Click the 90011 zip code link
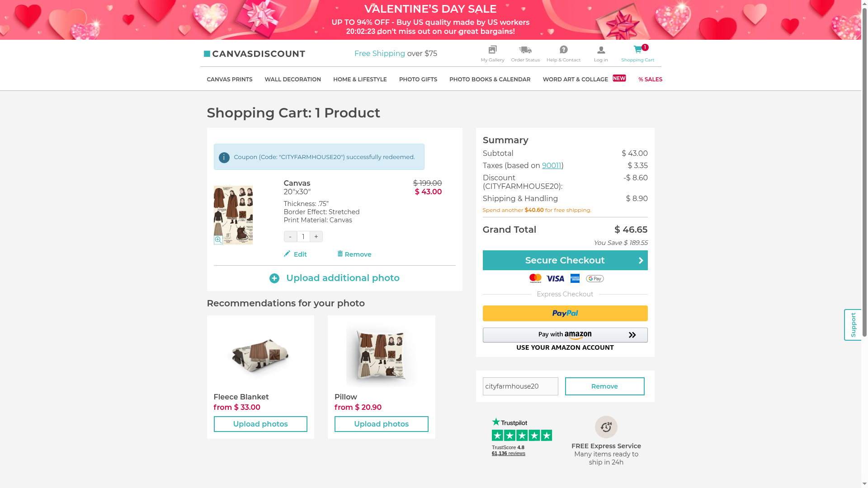This screenshot has width=868, height=488. coord(552,166)
